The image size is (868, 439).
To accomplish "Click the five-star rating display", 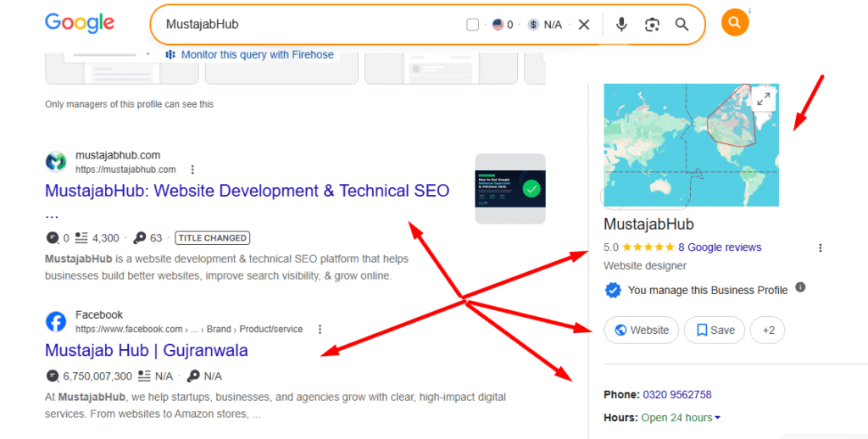I will 648,247.
